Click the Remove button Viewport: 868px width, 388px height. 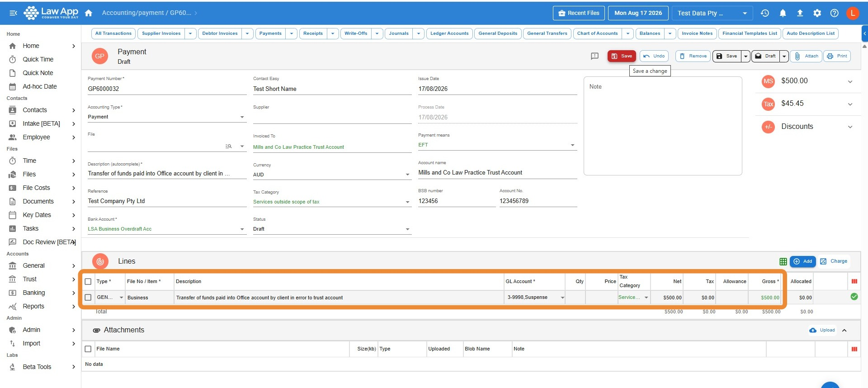[x=693, y=56]
